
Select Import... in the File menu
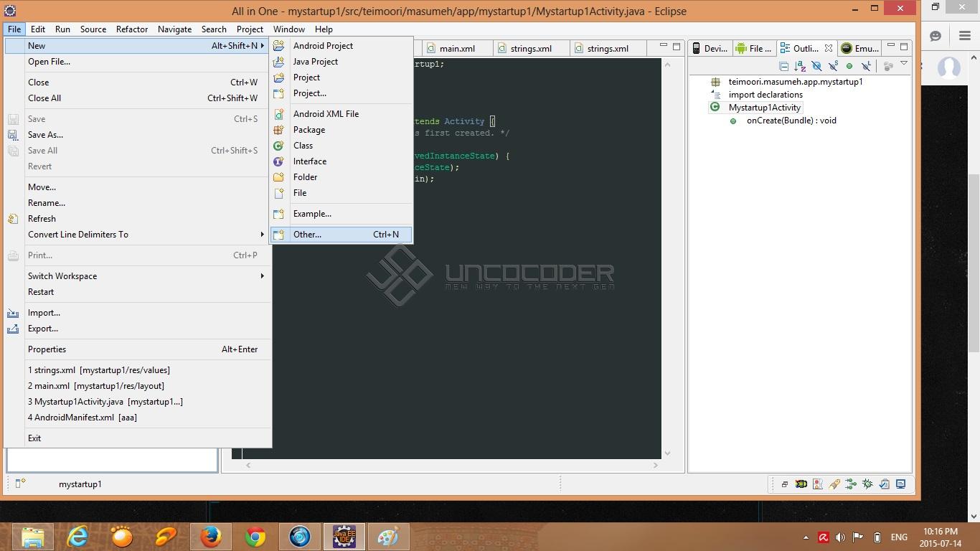137,313
